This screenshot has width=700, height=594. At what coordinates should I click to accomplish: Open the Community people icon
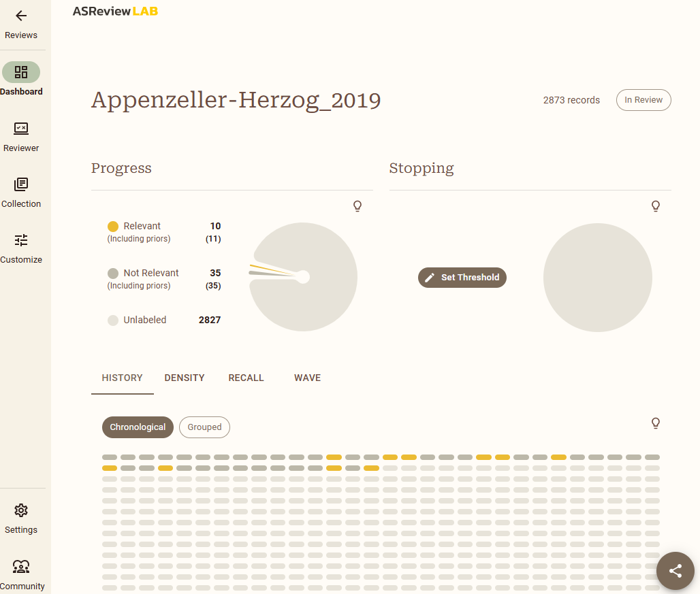(21, 567)
